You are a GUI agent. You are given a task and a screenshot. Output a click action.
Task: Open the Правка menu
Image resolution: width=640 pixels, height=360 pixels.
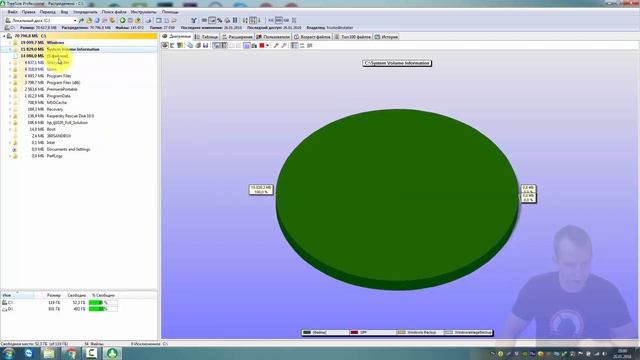click(x=29, y=12)
